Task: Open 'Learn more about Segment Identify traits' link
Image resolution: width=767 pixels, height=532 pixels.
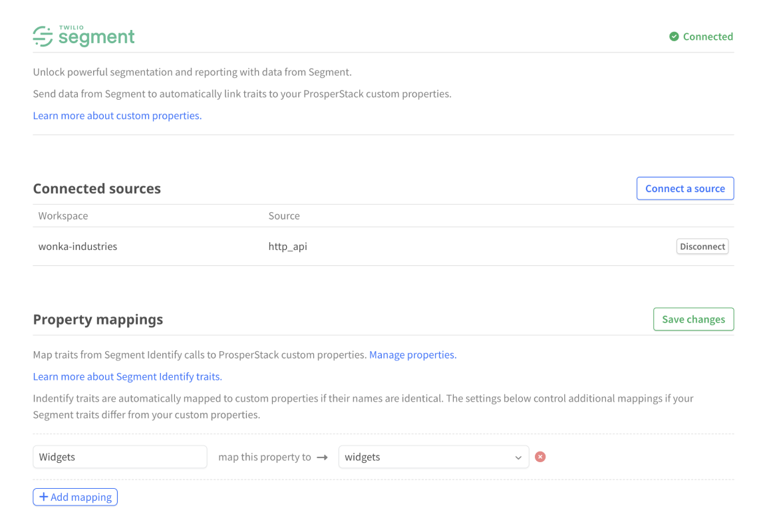Action: (x=128, y=376)
